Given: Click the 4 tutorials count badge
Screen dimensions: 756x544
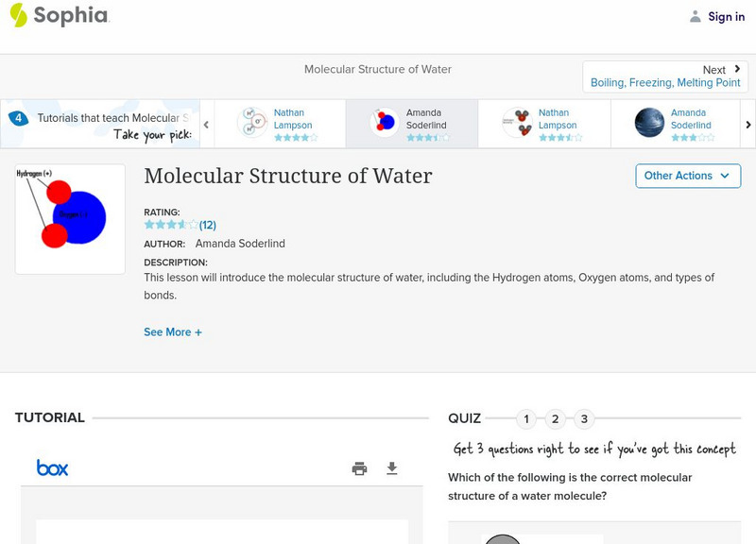Looking at the screenshot, I should (19, 119).
